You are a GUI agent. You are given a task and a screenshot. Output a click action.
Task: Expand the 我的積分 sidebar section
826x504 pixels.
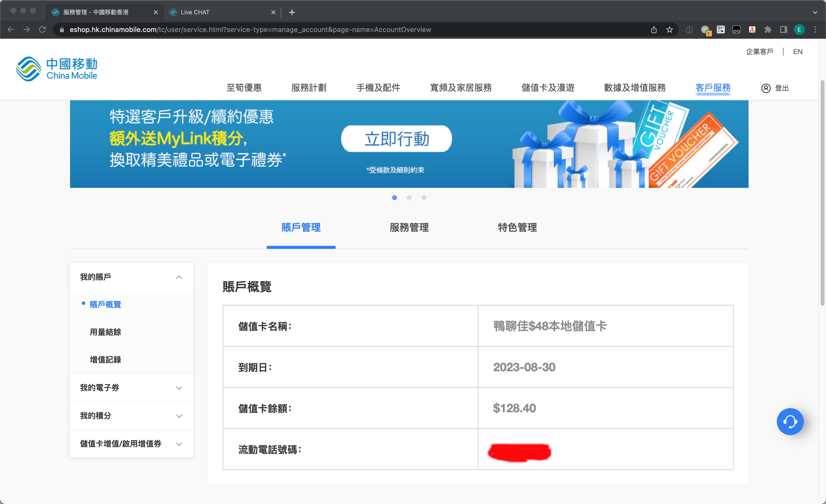[x=132, y=416]
